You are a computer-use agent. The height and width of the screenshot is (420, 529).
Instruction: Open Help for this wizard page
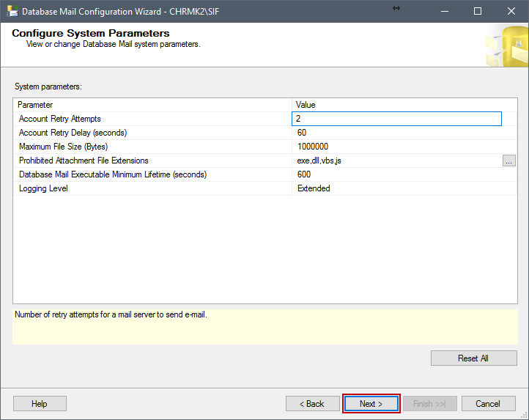click(40, 404)
